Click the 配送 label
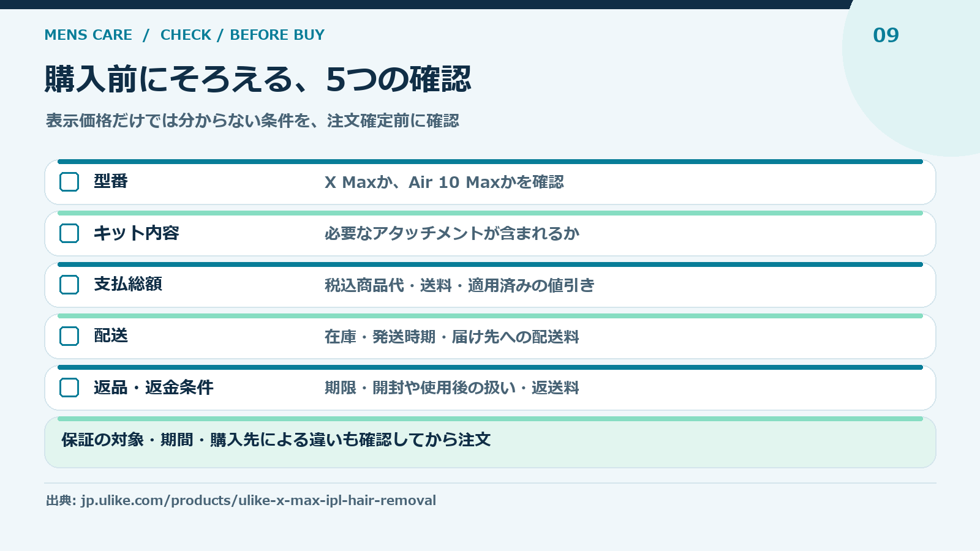Screen dimensions: 980x551 coord(111,335)
